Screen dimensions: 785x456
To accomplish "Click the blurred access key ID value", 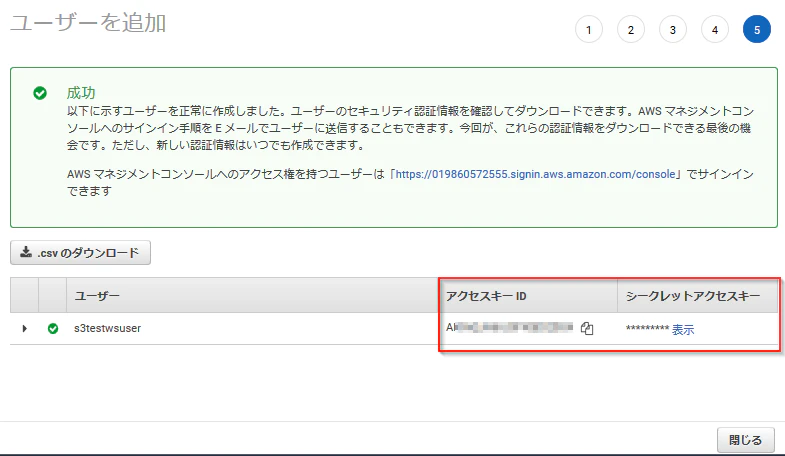I will (509, 327).
